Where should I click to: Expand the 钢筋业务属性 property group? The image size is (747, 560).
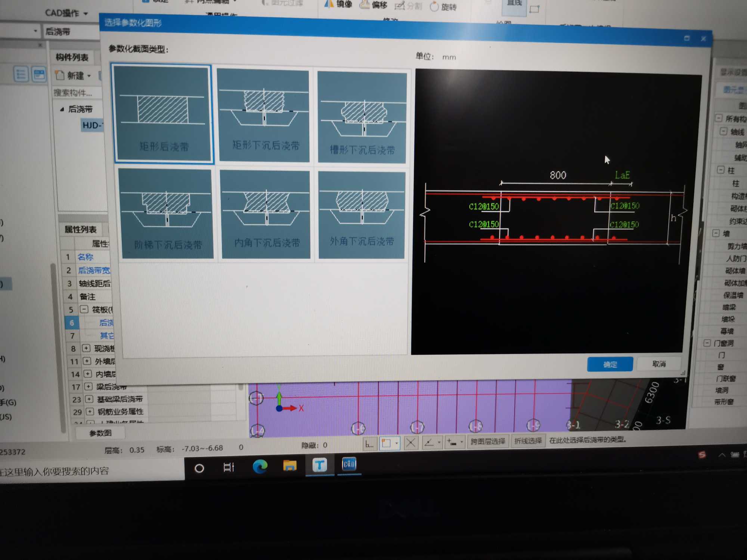coord(90,411)
